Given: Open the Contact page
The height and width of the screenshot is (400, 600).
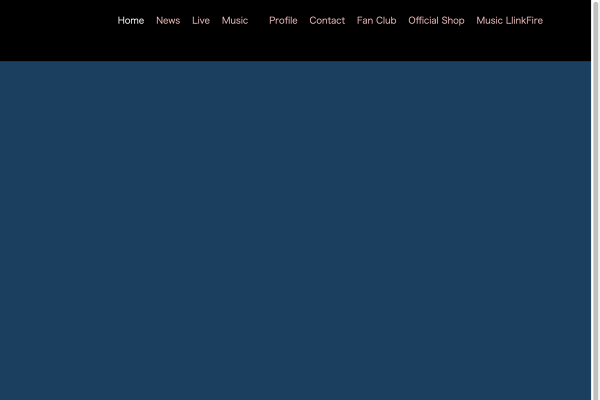Looking at the screenshot, I should click(327, 20).
